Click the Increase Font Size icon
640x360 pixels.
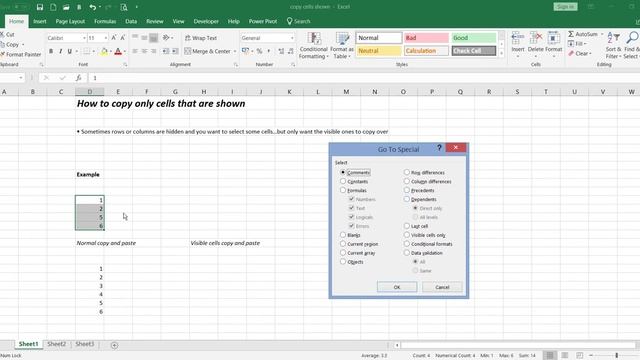(113, 38)
